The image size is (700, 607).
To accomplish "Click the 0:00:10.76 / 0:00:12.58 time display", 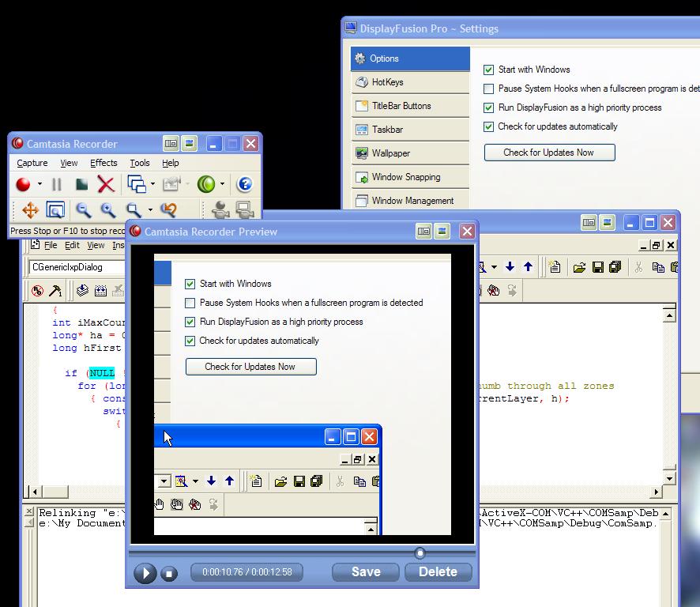I will point(247,572).
